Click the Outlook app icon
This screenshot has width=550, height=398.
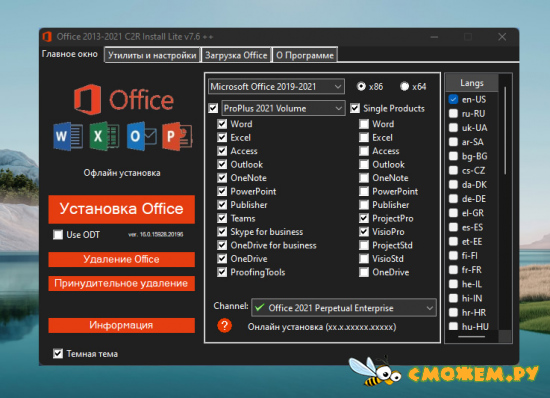point(141,136)
